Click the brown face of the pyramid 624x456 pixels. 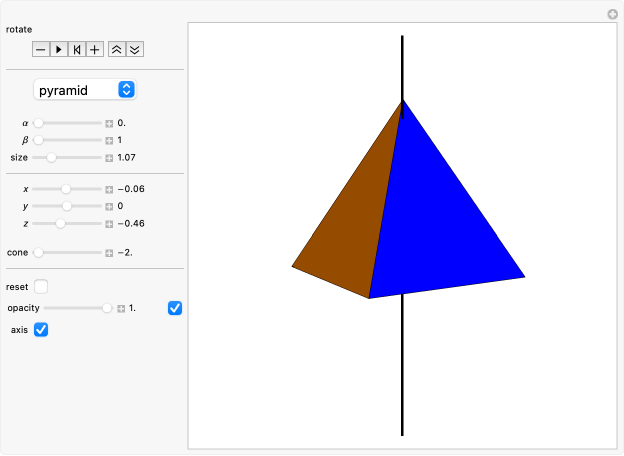point(350,220)
